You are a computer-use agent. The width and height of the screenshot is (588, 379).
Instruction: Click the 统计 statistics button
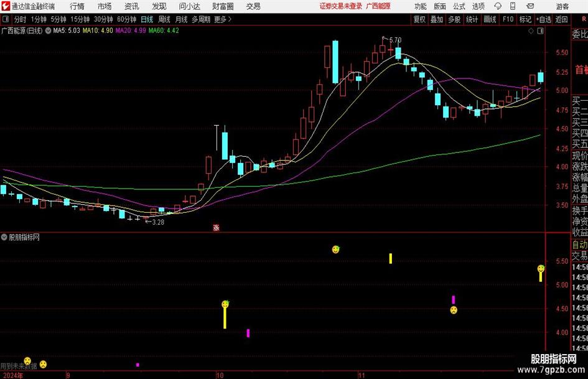pyautogui.click(x=472, y=19)
